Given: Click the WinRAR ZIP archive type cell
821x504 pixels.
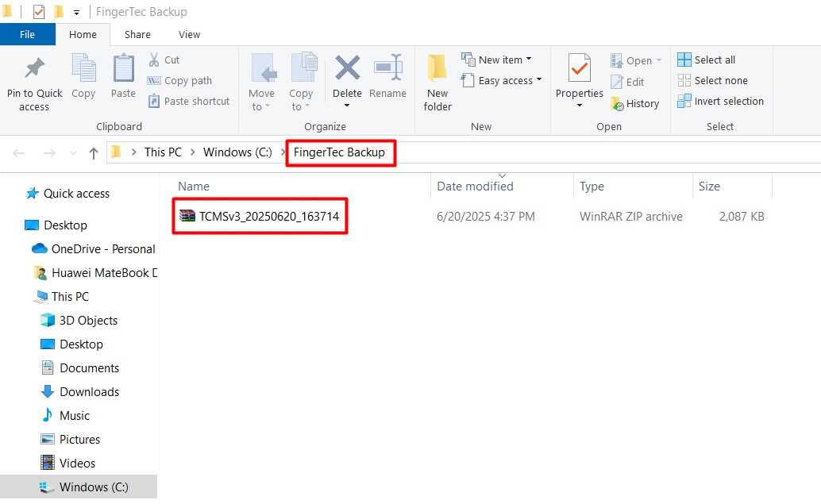Looking at the screenshot, I should pos(631,216).
